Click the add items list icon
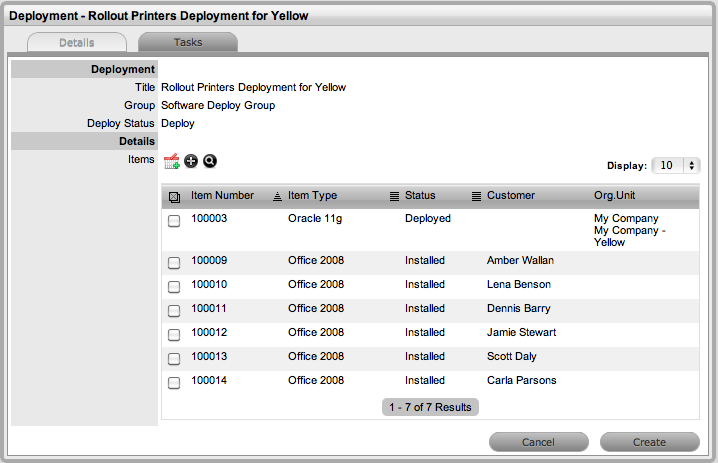718x463 pixels. (172, 161)
